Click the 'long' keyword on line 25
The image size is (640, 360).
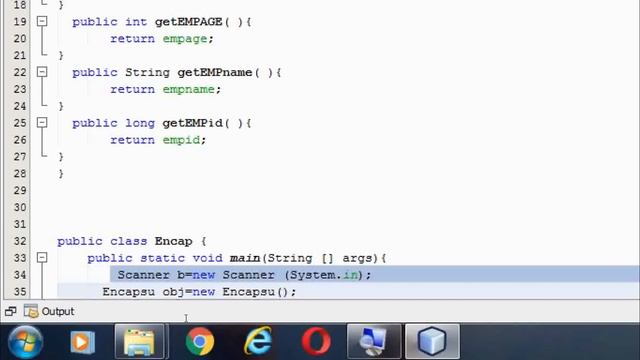pyautogui.click(x=140, y=123)
